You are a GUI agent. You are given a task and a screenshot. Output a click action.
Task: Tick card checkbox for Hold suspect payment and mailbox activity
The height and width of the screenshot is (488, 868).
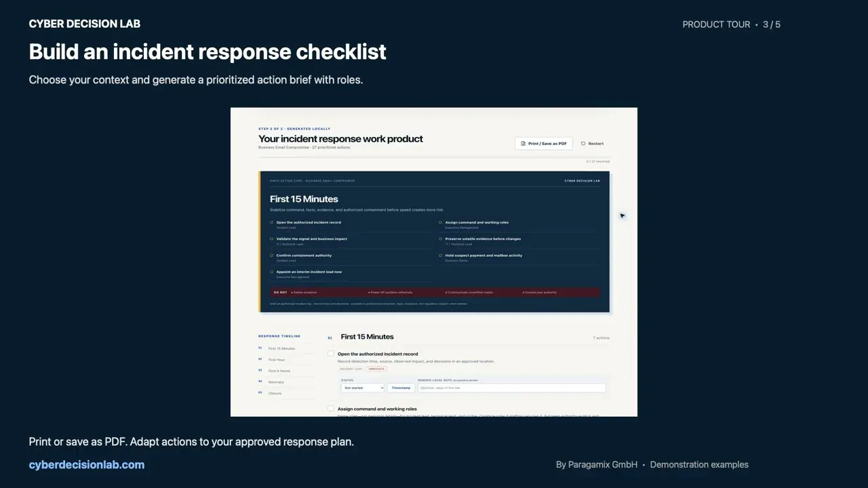click(441, 256)
